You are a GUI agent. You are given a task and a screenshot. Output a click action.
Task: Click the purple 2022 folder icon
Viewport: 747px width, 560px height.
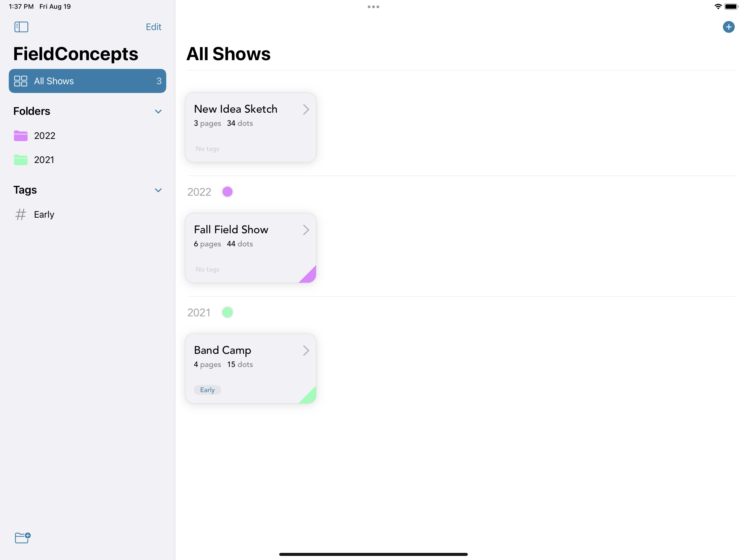tap(21, 136)
